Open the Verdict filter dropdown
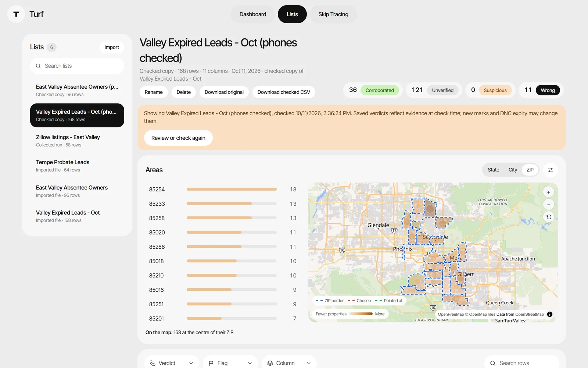The image size is (588, 368). click(172, 363)
